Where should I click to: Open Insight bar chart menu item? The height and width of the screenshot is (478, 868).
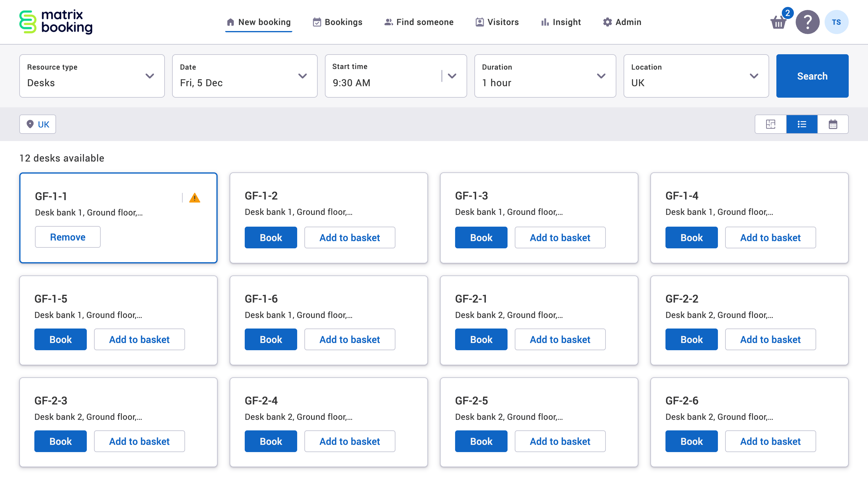tap(561, 22)
